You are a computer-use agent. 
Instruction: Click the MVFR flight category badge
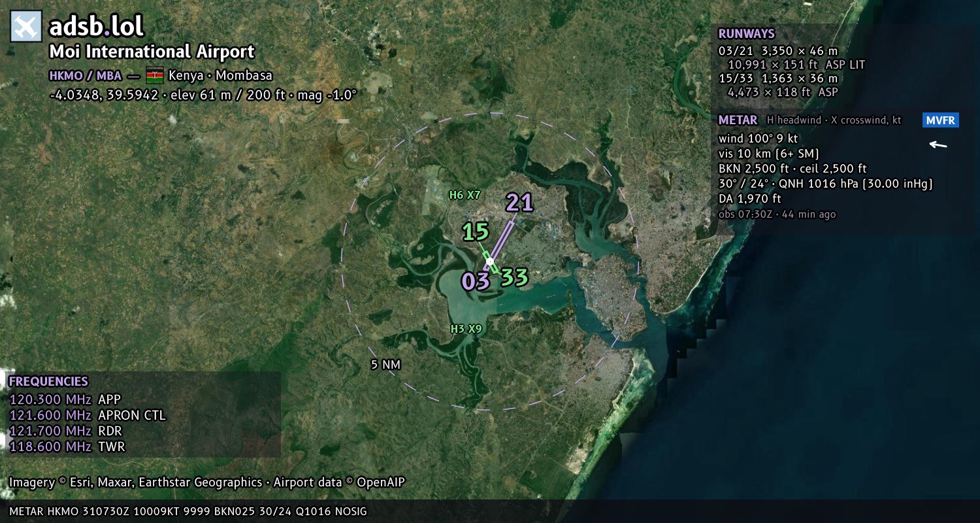point(941,120)
